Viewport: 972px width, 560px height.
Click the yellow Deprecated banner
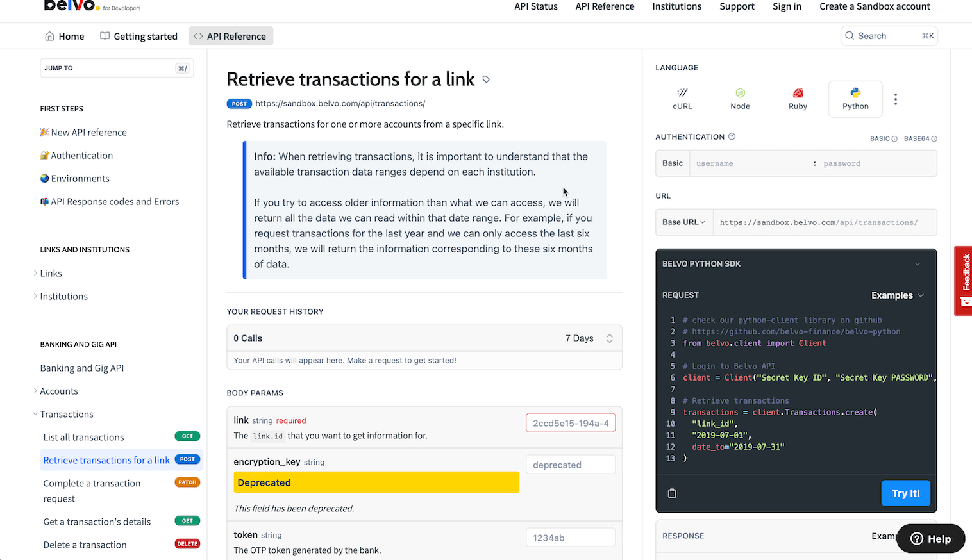coord(376,482)
